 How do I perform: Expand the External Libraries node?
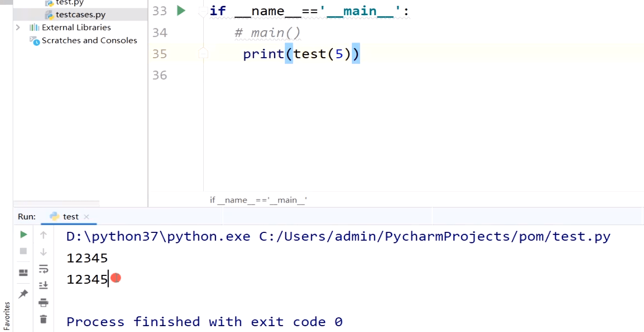click(x=18, y=27)
